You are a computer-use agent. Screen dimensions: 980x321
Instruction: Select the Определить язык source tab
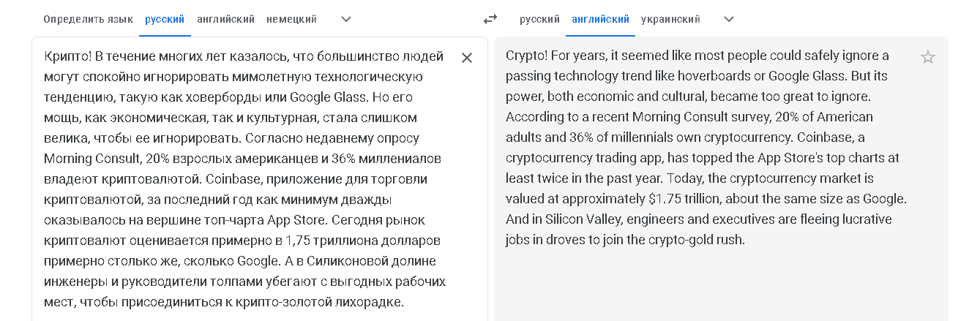tap(88, 19)
